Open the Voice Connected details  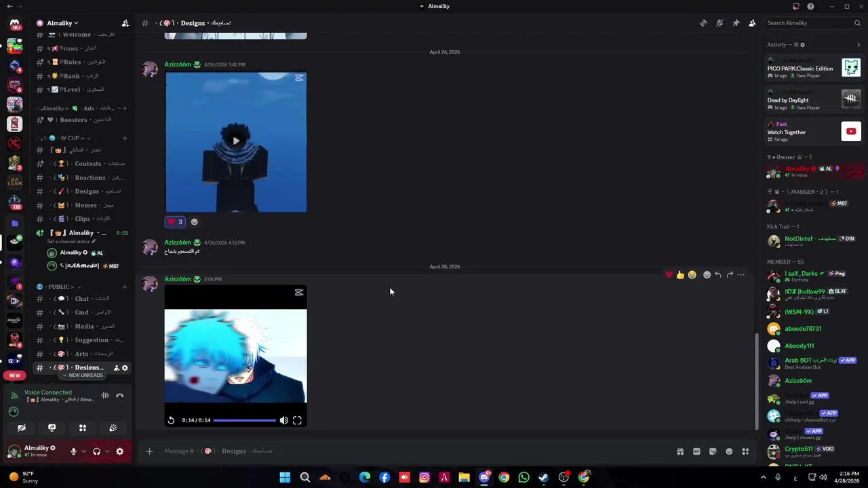[48, 392]
